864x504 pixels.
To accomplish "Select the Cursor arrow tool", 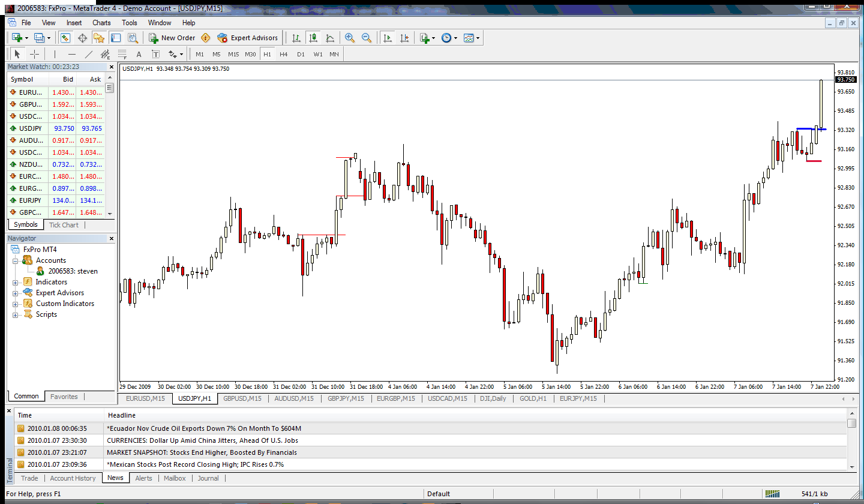I will pyautogui.click(x=17, y=54).
